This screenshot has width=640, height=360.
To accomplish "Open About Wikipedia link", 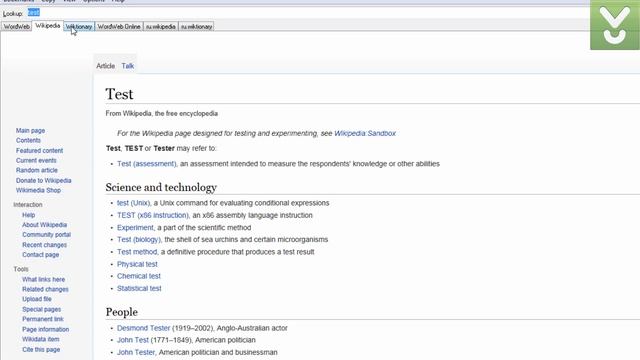I will click(44, 225).
